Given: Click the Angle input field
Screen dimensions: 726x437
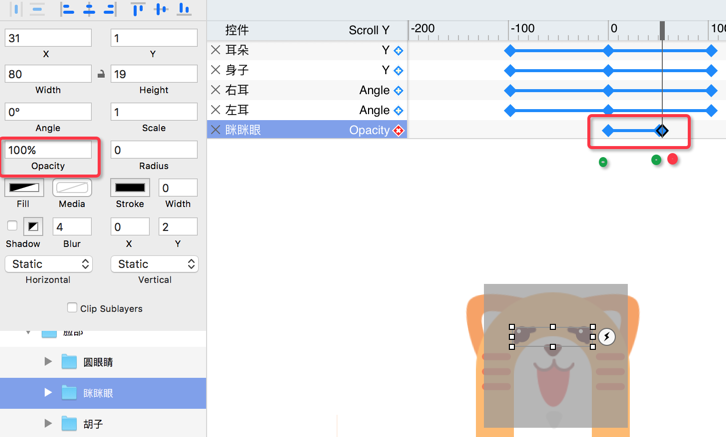Looking at the screenshot, I should [x=48, y=112].
